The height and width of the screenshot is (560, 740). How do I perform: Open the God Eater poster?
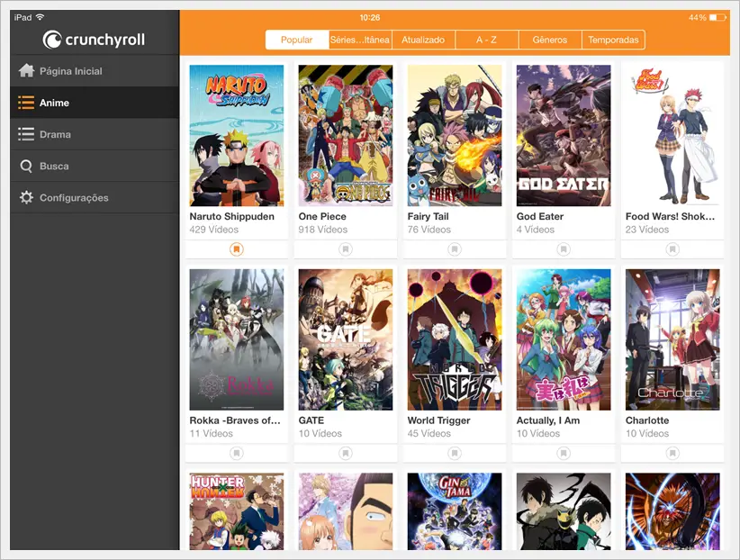click(x=564, y=136)
